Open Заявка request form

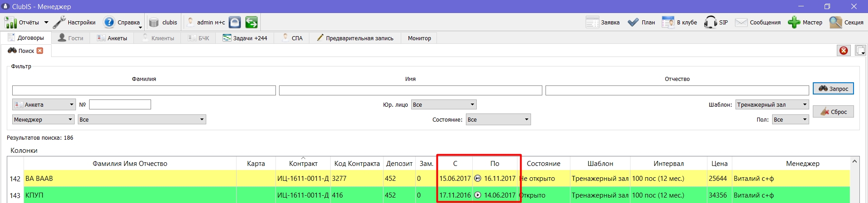(x=602, y=22)
